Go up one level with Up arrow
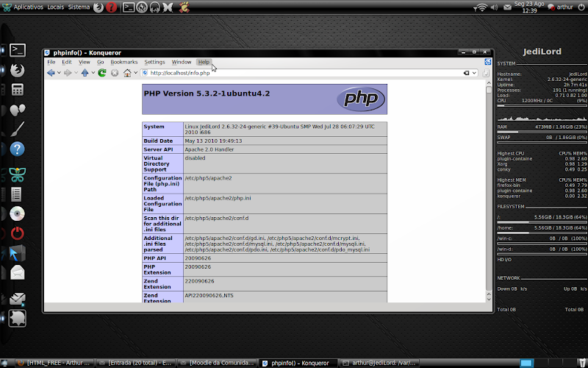The width and height of the screenshot is (588, 368). (85, 73)
